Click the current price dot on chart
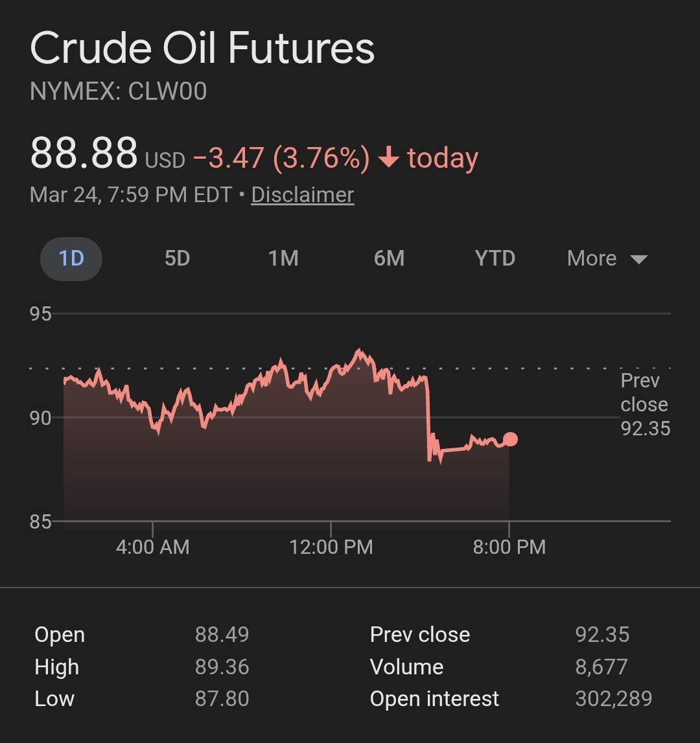Viewport: 700px width, 743px height. [x=510, y=439]
